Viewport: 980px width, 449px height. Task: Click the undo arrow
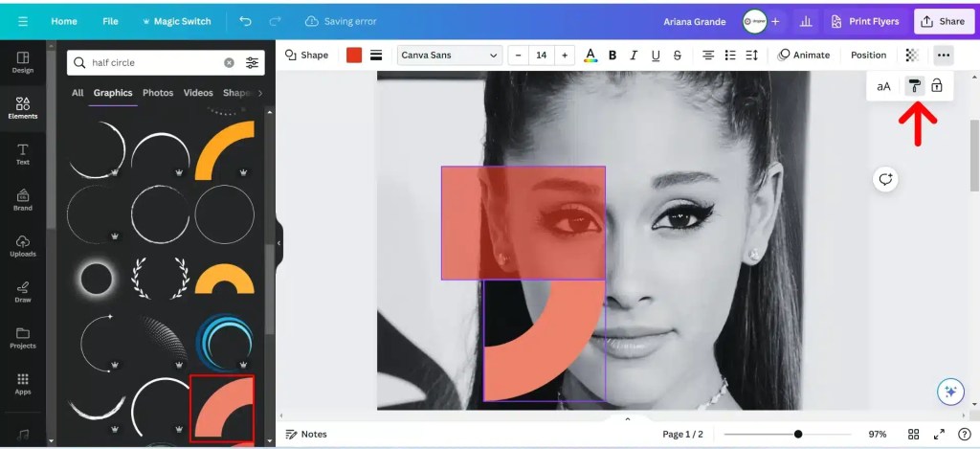coord(246,21)
